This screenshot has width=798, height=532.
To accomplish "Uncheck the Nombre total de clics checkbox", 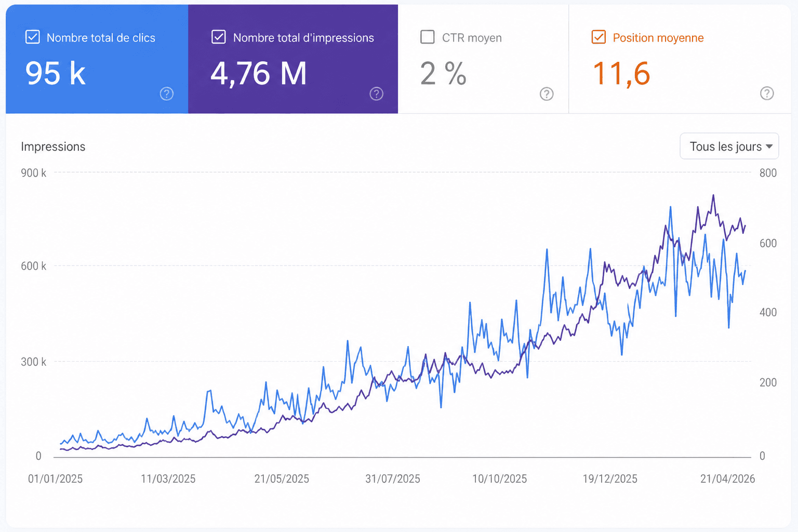I will click(x=32, y=37).
